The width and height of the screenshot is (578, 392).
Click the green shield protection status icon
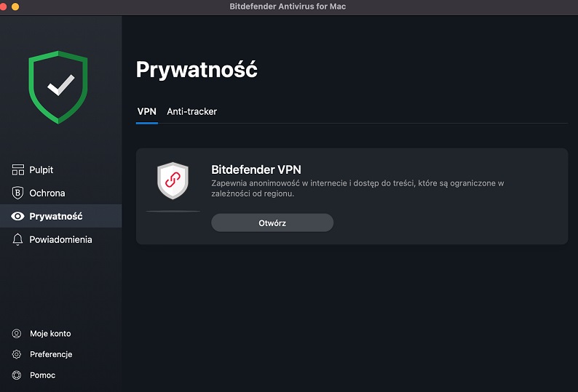point(58,87)
